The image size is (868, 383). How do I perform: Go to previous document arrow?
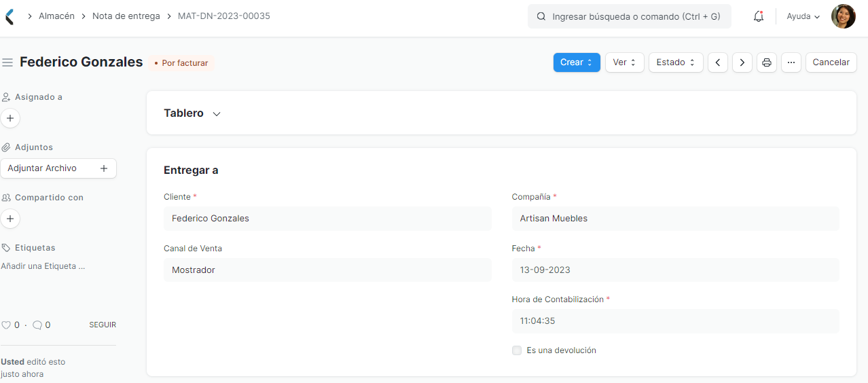[718, 62]
